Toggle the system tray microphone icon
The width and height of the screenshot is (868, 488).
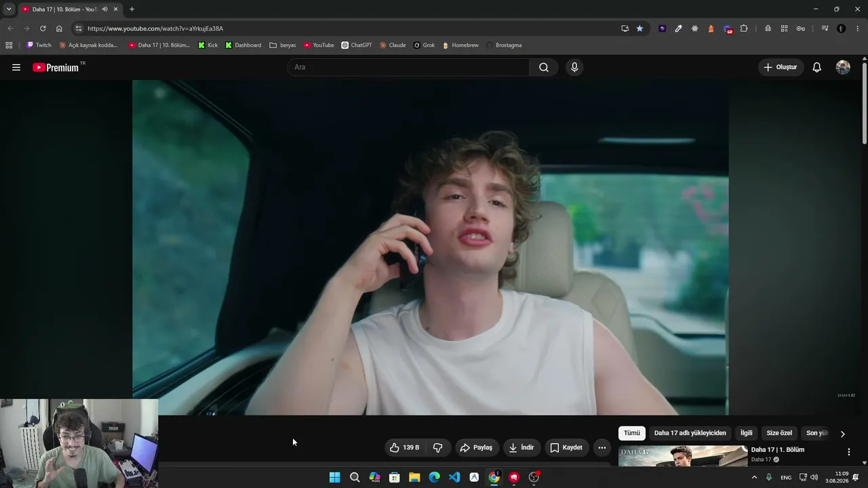pos(769,477)
